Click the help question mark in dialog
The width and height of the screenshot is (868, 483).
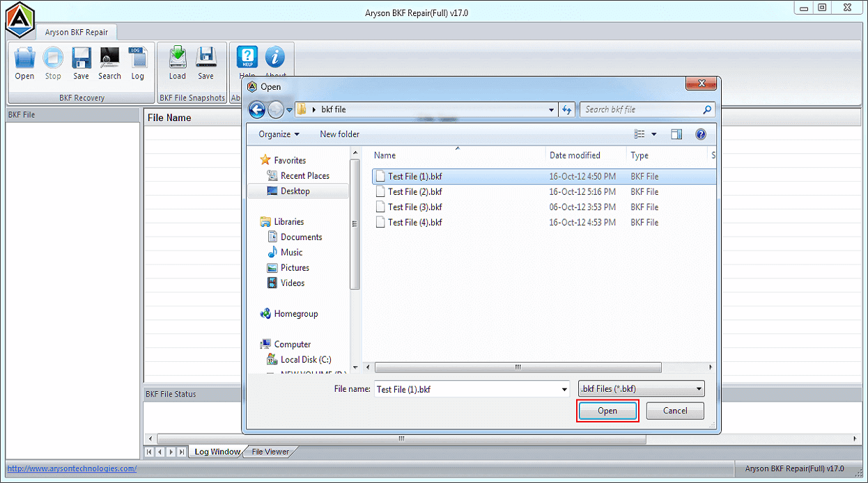click(701, 134)
